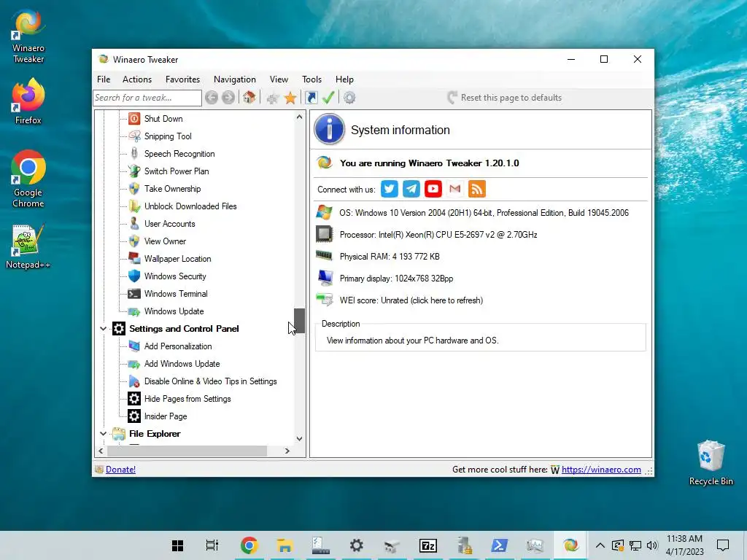This screenshot has height=560, width=747.
Task: Click the 7-Zip icon in taskbar
Action: coord(427,545)
